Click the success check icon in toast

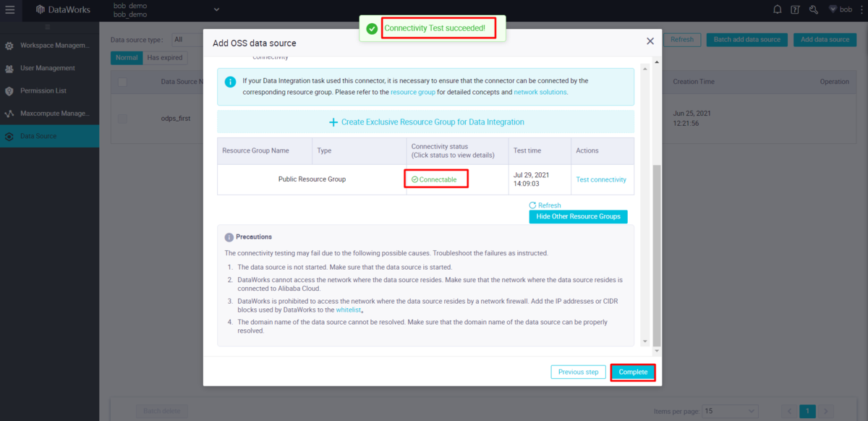click(372, 29)
